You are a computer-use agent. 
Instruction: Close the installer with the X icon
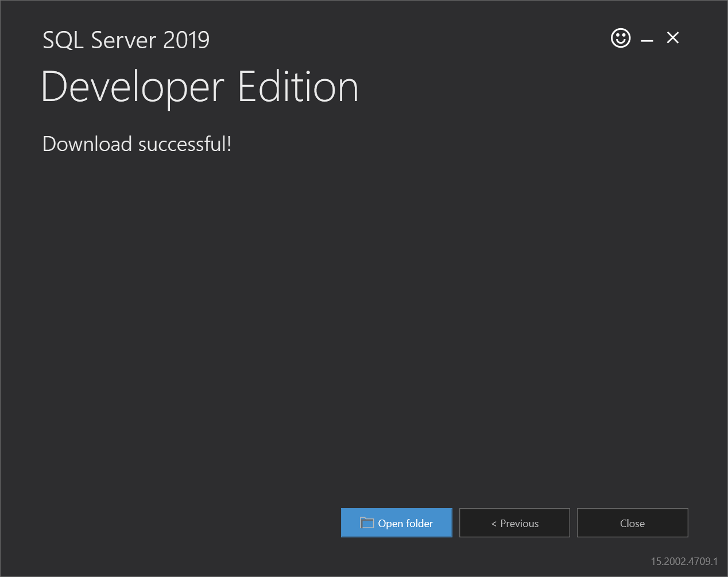(673, 38)
